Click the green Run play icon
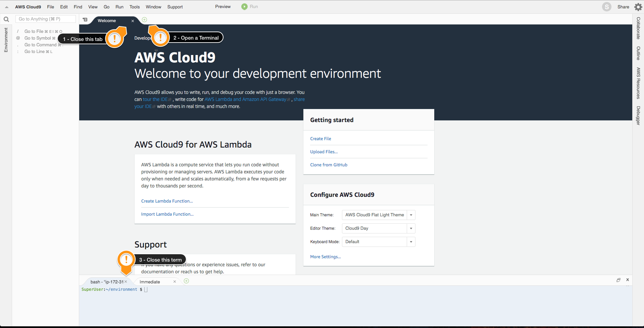 point(244,7)
